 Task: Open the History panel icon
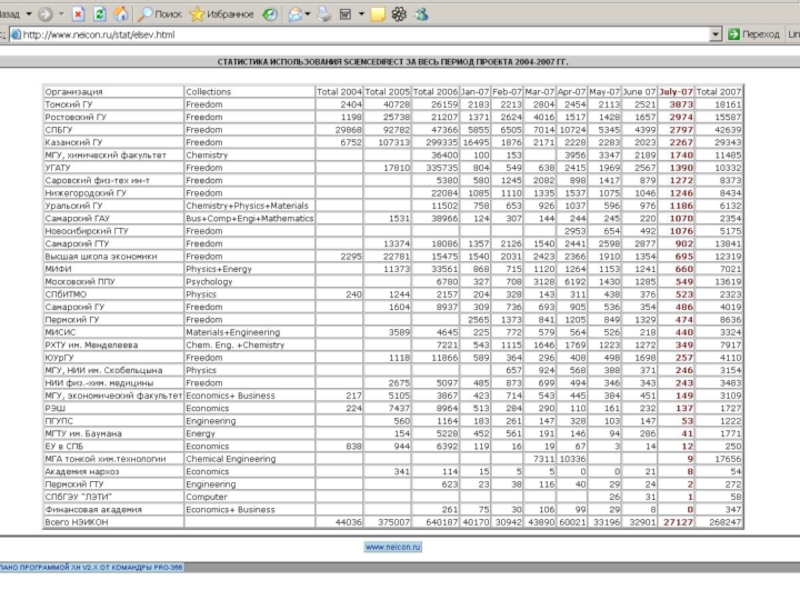(271, 15)
